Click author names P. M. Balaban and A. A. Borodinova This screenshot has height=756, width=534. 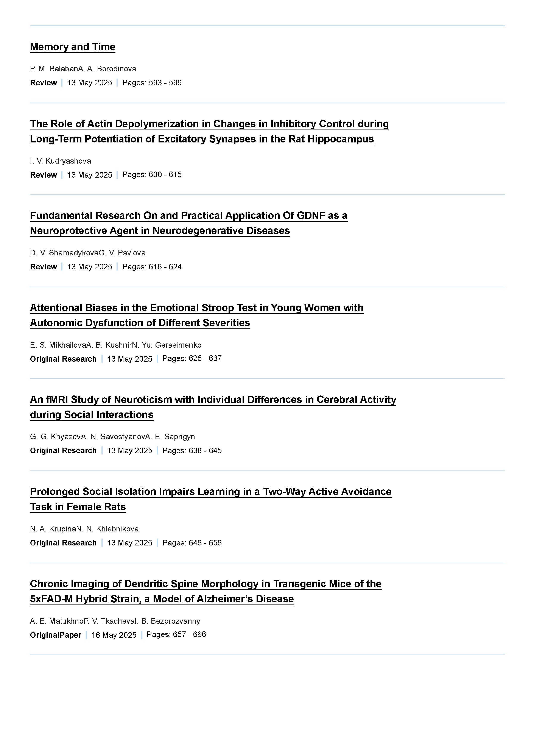pos(83,69)
